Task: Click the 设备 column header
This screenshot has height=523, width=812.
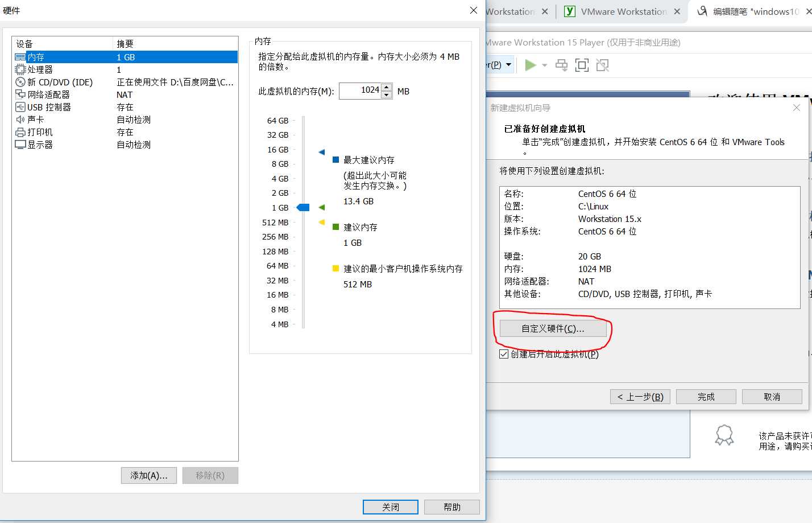Action: [x=63, y=44]
